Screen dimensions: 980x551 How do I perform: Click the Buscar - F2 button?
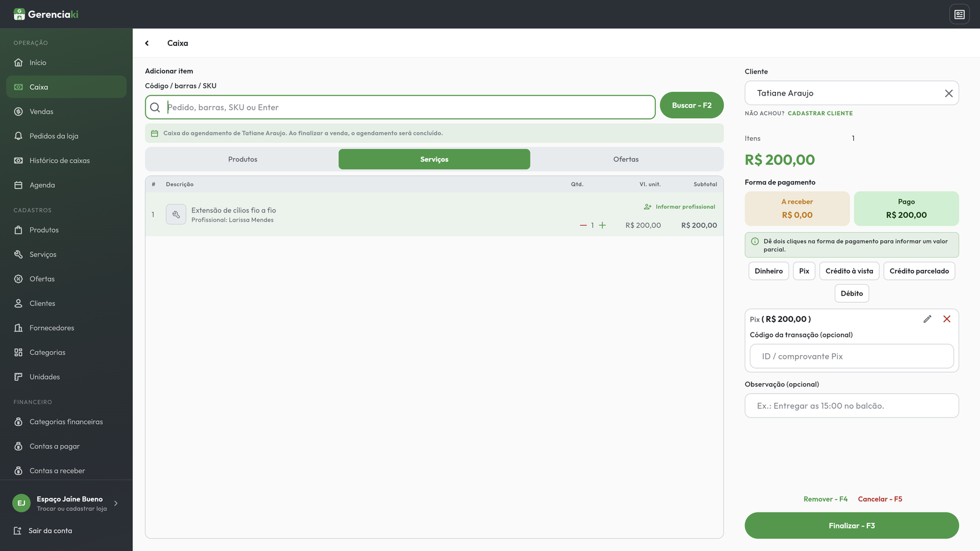pos(692,105)
